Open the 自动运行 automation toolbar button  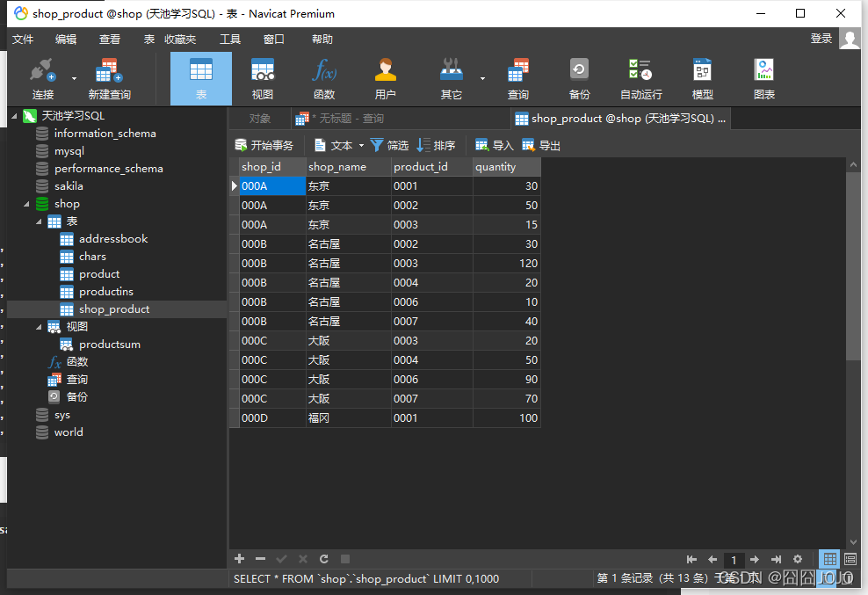[x=640, y=79]
